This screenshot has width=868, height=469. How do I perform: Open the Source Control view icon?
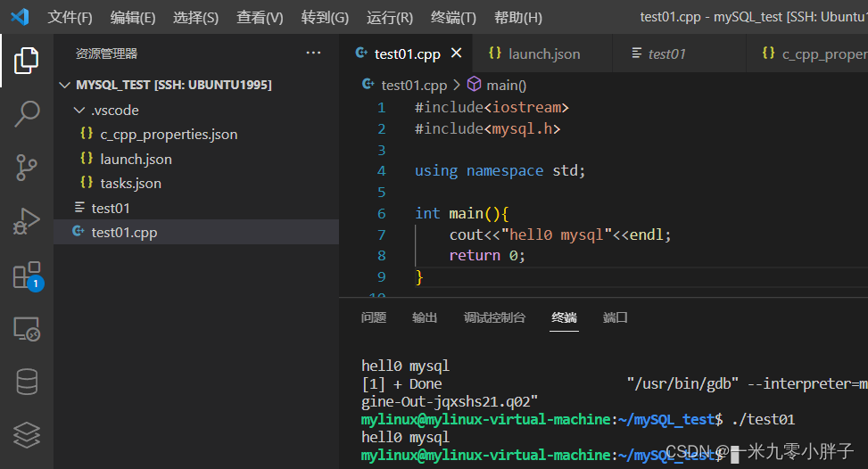[27, 167]
